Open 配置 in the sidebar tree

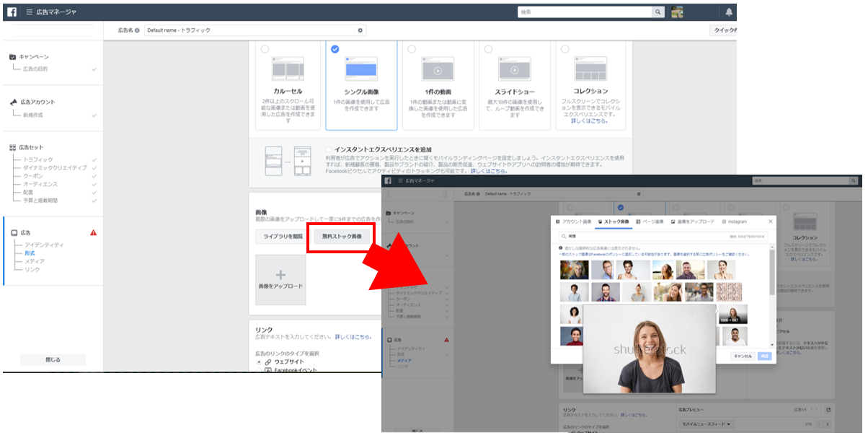28,192
